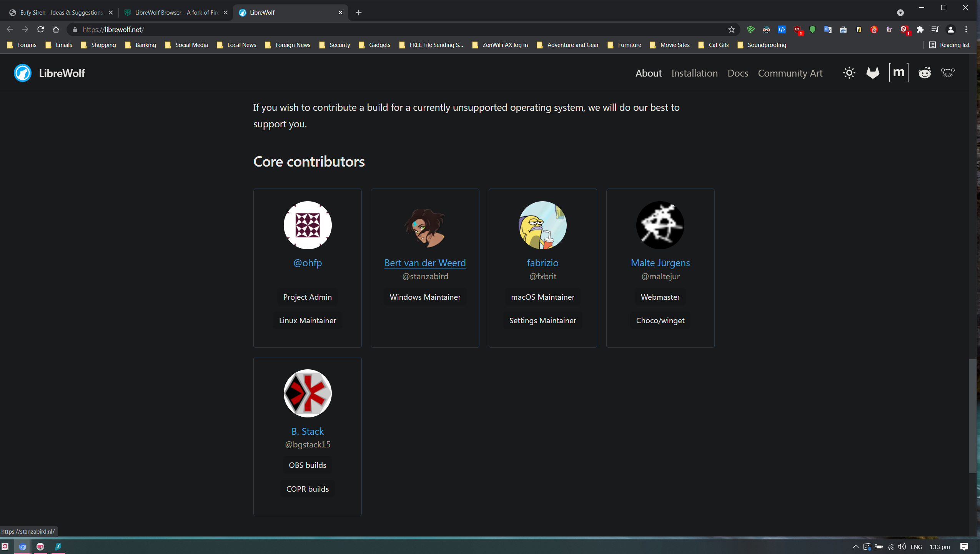Bookmark this page with star icon

(731, 30)
